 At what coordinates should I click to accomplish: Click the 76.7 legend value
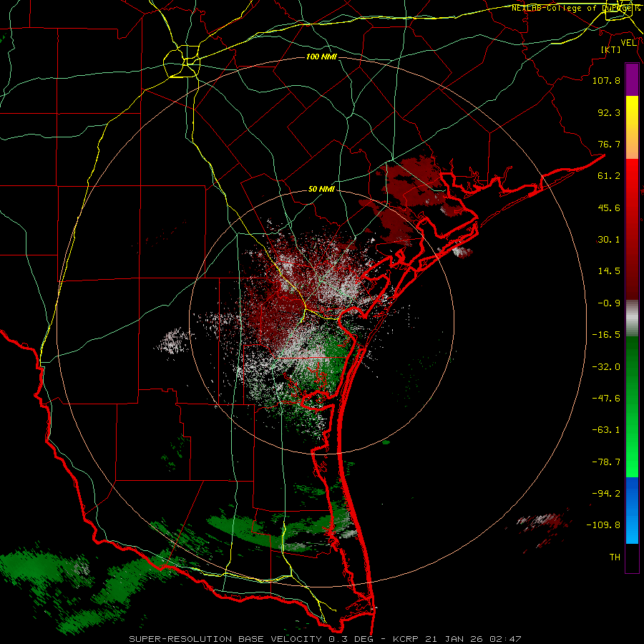pyautogui.click(x=609, y=144)
